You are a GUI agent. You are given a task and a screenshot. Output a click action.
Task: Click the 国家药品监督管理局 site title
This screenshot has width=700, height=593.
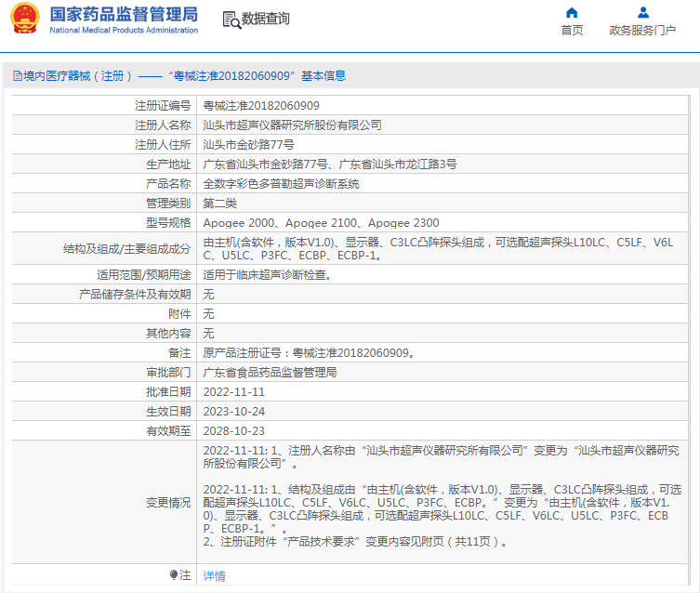pos(123,14)
